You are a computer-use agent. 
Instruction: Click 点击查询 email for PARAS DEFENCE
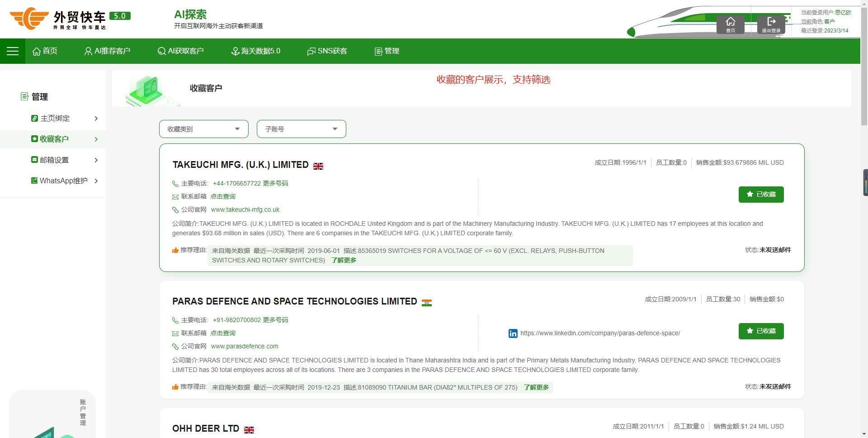coord(223,333)
